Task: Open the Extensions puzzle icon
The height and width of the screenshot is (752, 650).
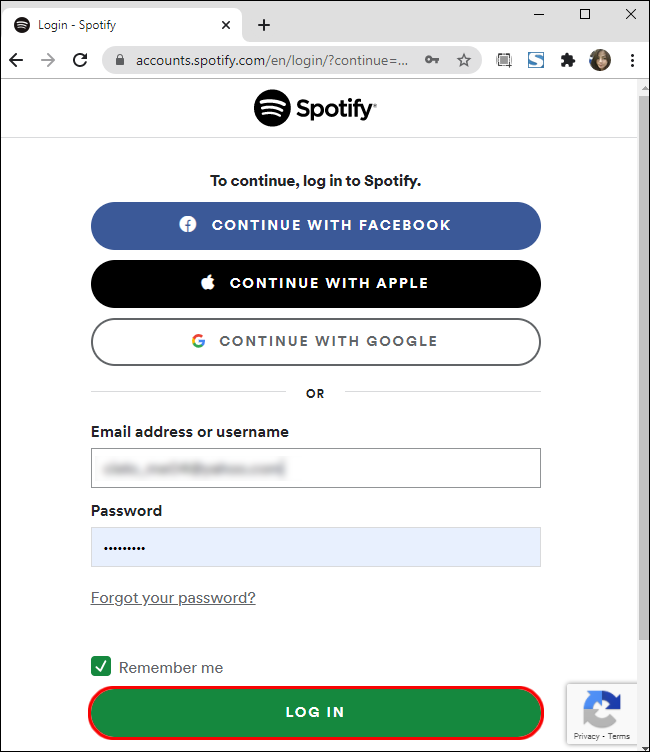Action: pyautogui.click(x=568, y=60)
